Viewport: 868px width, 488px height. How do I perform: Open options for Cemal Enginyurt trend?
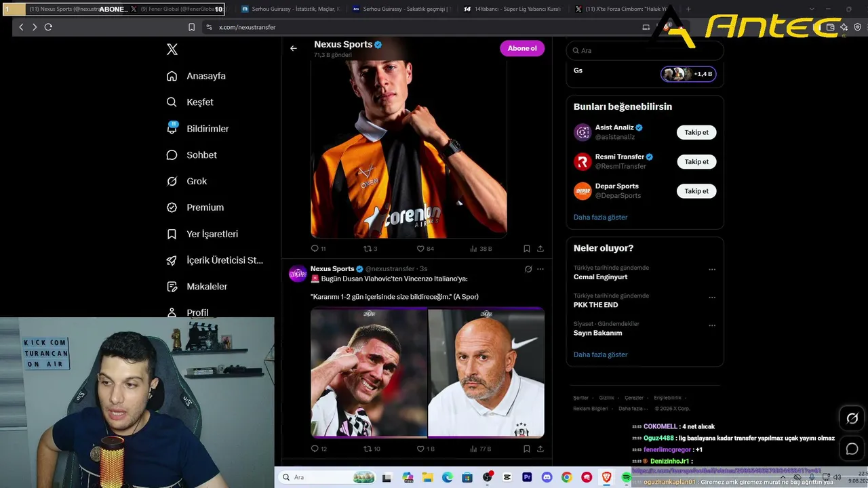coord(712,270)
